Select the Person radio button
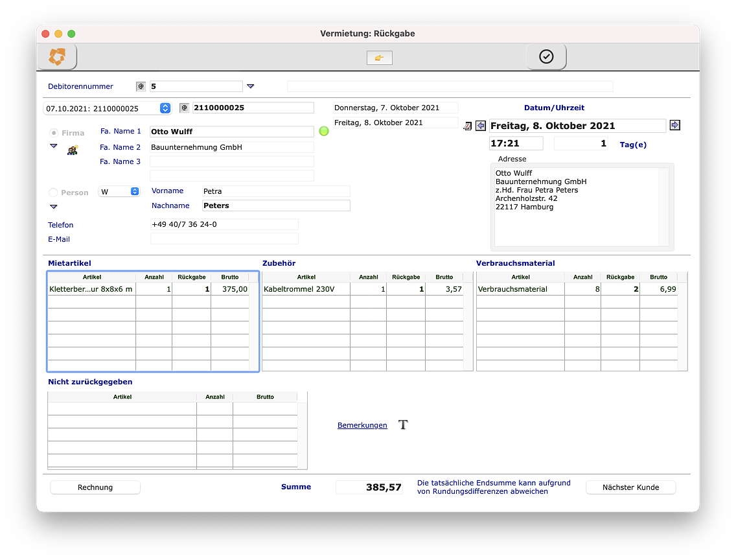The height and width of the screenshot is (560, 736). (x=54, y=192)
